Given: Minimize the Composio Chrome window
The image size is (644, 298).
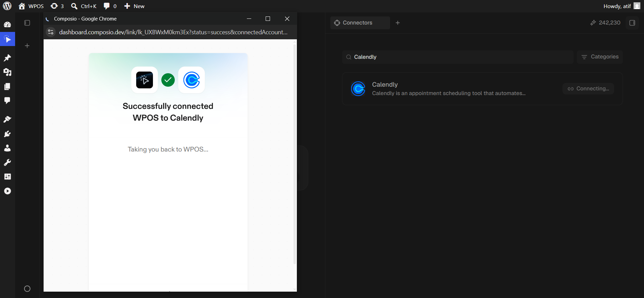Looking at the screenshot, I should (249, 19).
